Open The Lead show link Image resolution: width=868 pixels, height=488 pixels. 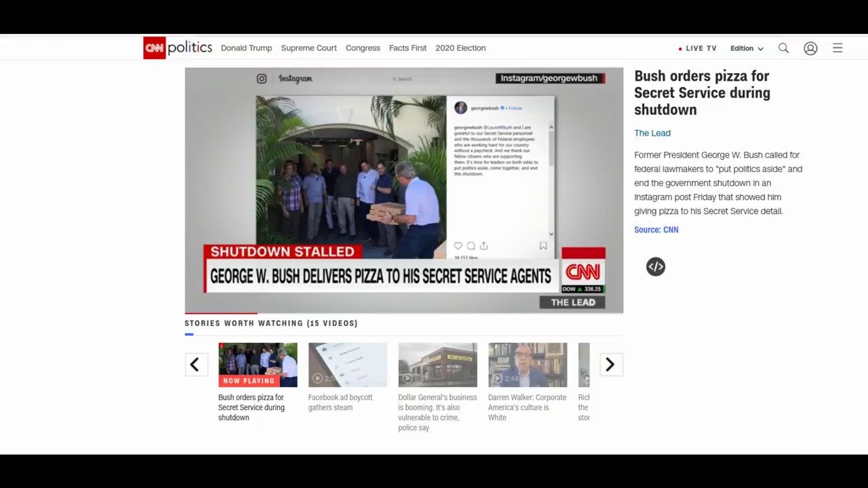[652, 134]
